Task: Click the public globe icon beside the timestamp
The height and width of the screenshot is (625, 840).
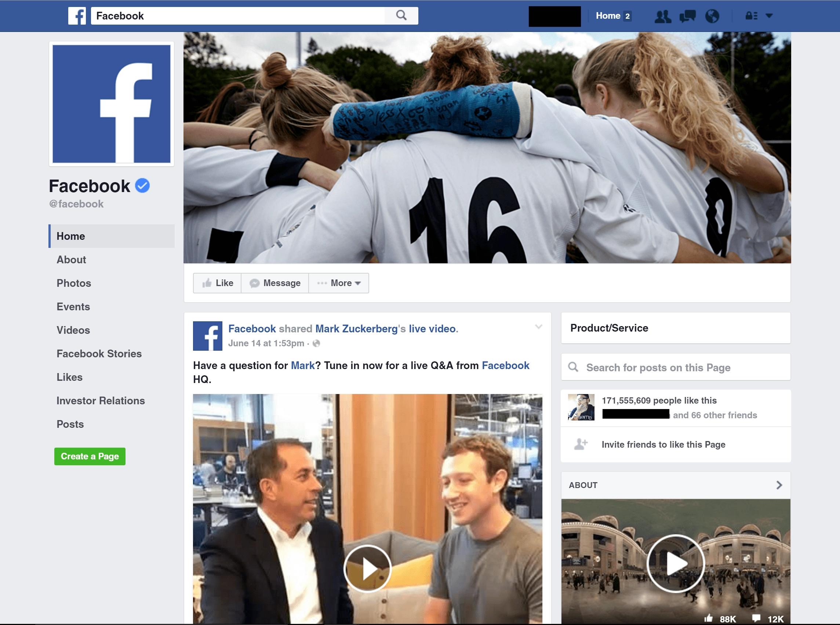Action: point(316,343)
